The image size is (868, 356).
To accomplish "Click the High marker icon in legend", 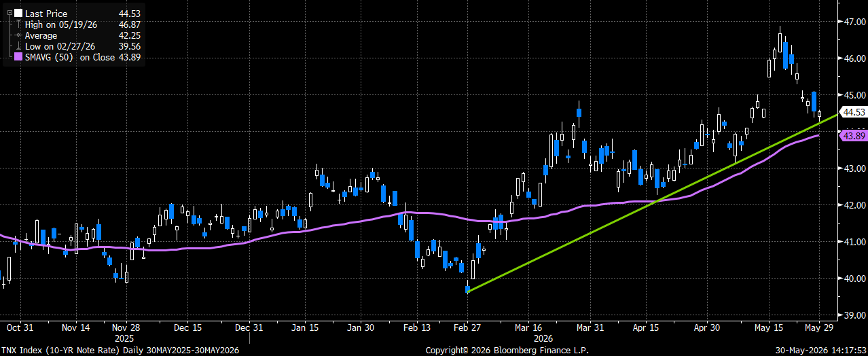I will click(18, 24).
